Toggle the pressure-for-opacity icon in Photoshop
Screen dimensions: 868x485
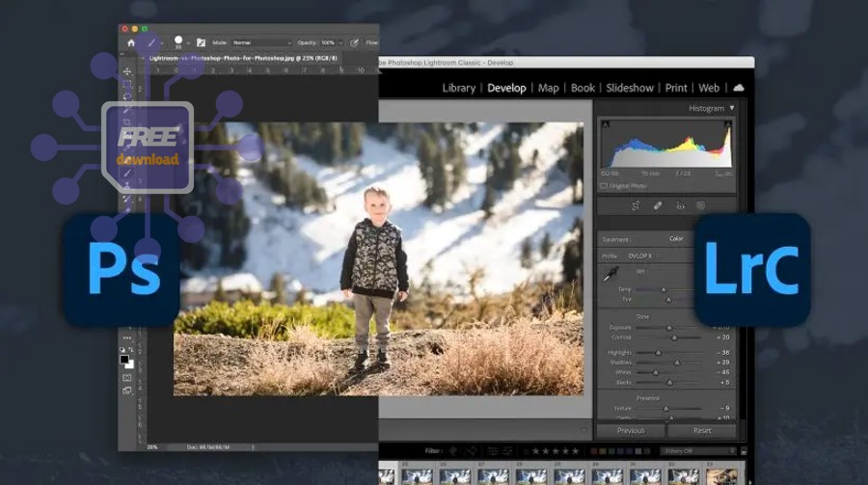354,42
